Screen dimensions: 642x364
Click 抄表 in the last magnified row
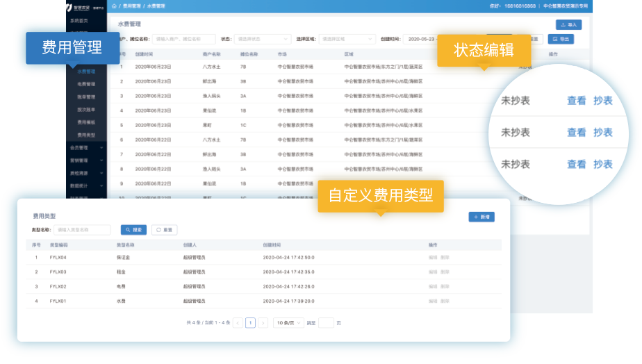pos(602,165)
